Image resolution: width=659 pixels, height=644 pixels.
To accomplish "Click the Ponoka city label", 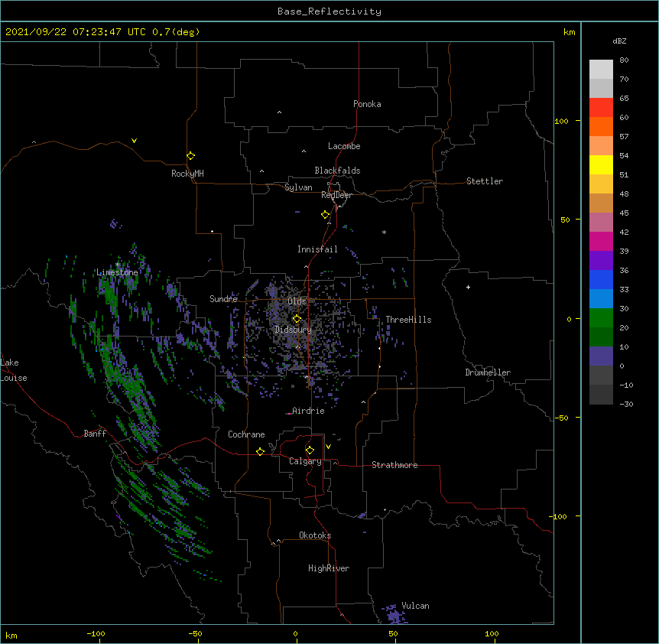I will [367, 104].
